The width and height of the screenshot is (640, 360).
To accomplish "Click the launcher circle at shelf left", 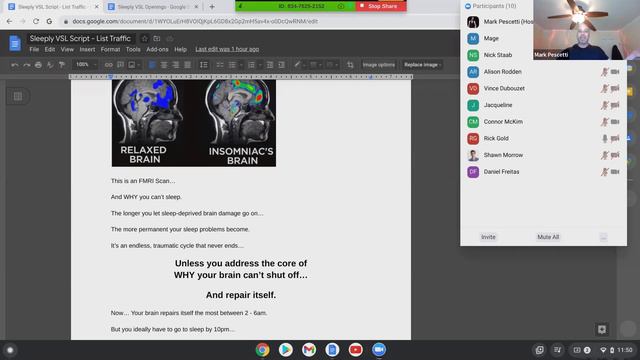I will point(10,350).
